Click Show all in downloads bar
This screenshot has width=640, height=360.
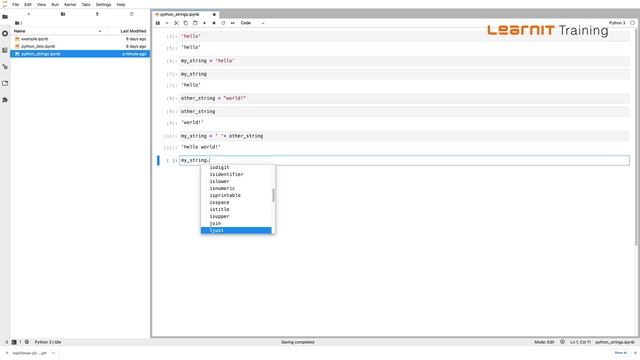[x=620, y=353]
